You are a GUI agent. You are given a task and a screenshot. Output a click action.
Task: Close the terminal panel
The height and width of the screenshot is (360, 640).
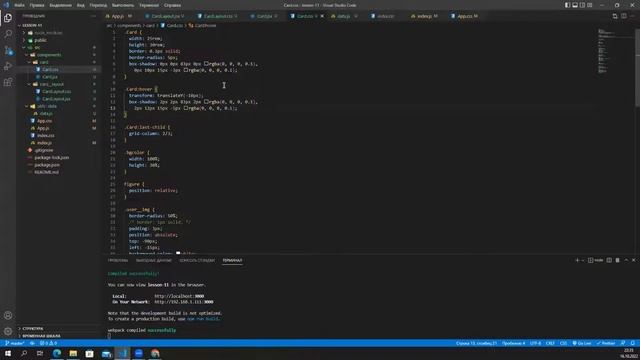click(x=633, y=260)
